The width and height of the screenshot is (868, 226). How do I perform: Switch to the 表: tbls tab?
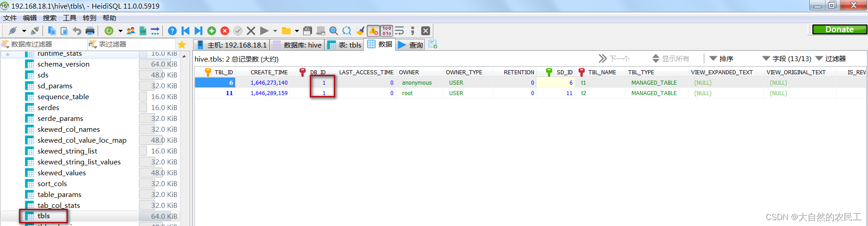pyautogui.click(x=344, y=45)
